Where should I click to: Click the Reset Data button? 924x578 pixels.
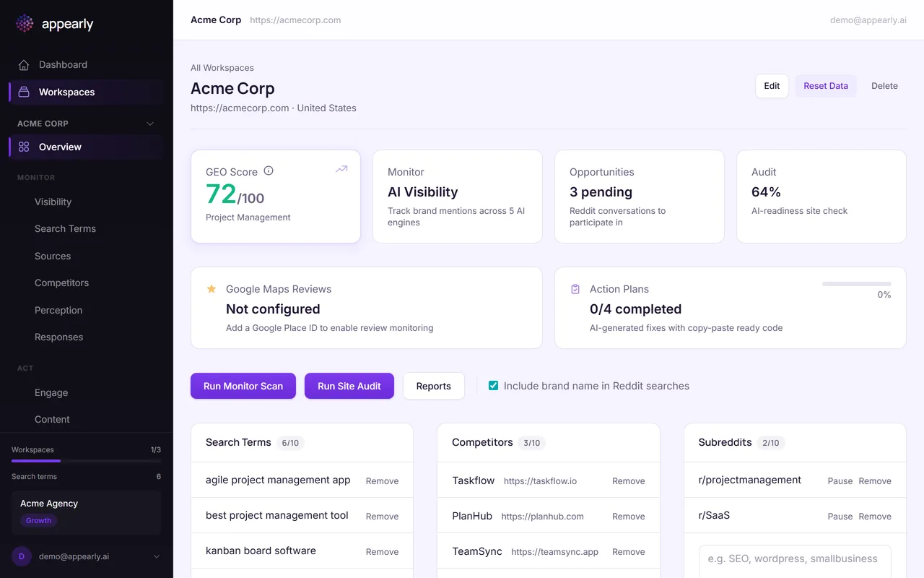point(825,86)
